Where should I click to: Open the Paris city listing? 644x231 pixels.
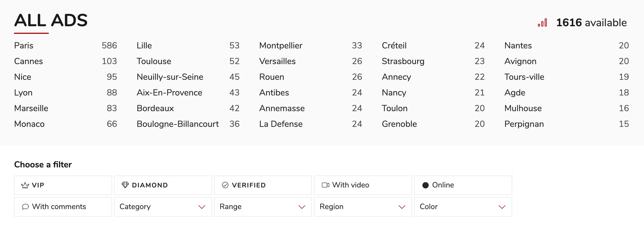pyautogui.click(x=66, y=45)
